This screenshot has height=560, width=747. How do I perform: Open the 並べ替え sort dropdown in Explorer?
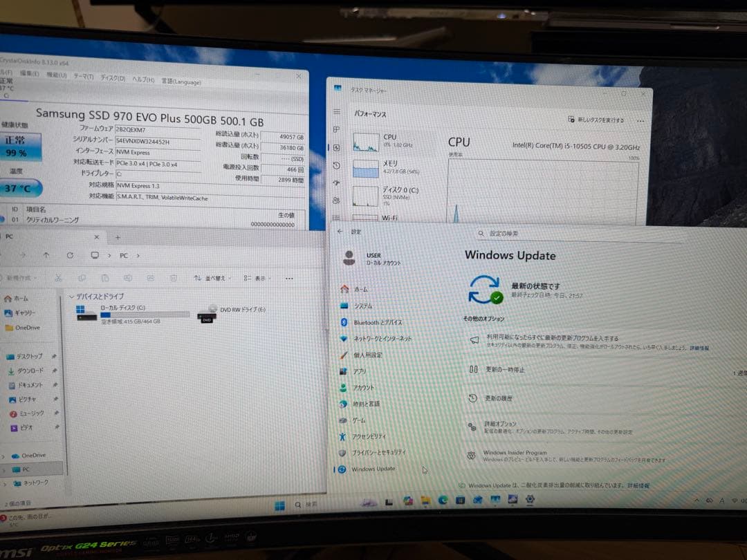click(215, 279)
